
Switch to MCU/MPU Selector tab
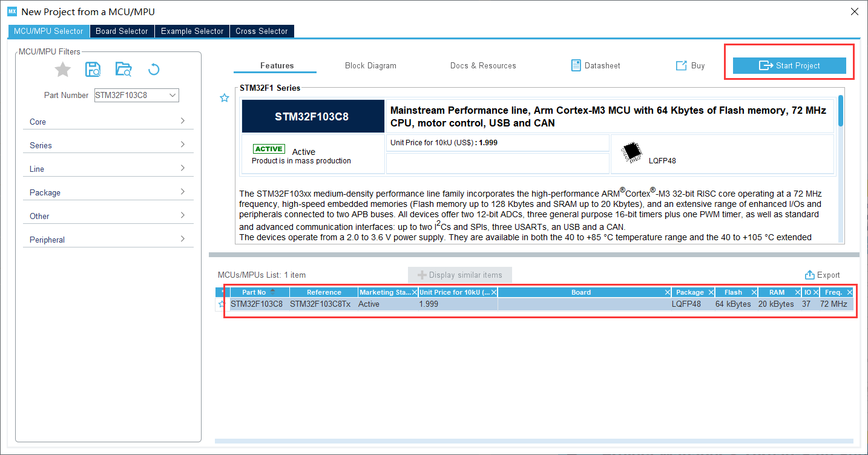[x=48, y=31]
